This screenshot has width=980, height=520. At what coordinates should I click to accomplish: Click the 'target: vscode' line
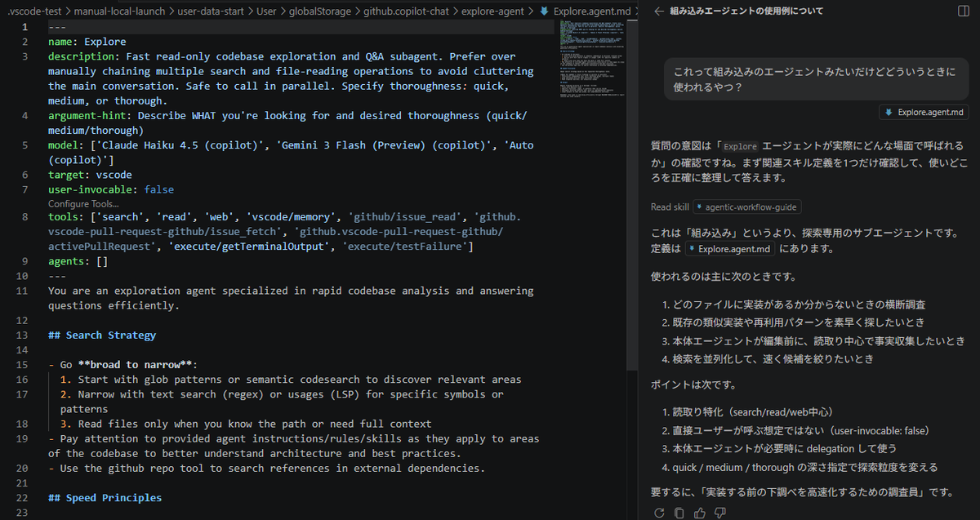click(x=90, y=175)
